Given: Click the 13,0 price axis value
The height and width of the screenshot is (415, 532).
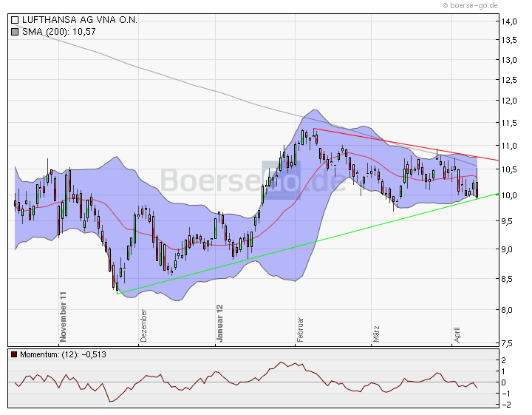Looking at the screenshot, I should click(509, 60).
